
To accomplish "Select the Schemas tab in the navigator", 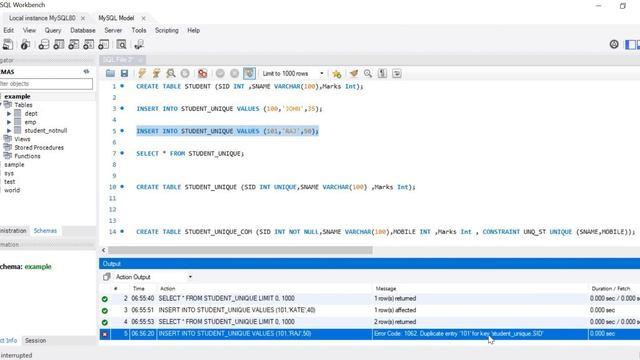I will [x=45, y=231].
